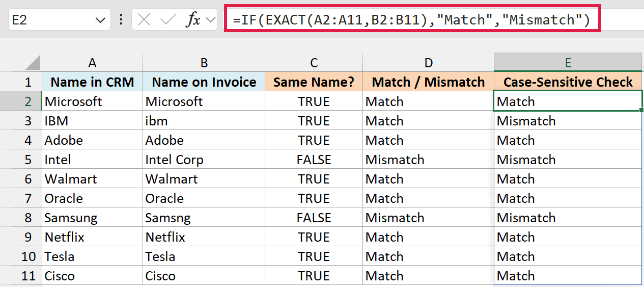Select cell D5 showing Mismatch
This screenshot has width=644, height=287.
(x=429, y=160)
